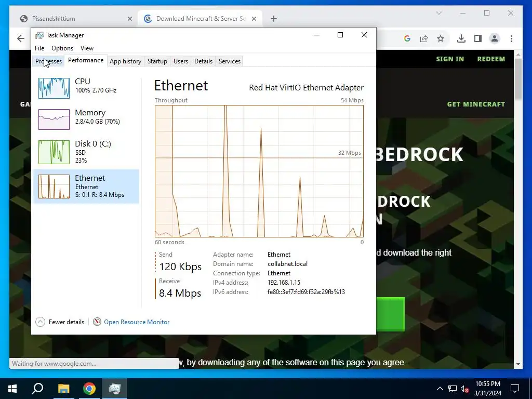Click the Chrome back arrow

pos(21,38)
